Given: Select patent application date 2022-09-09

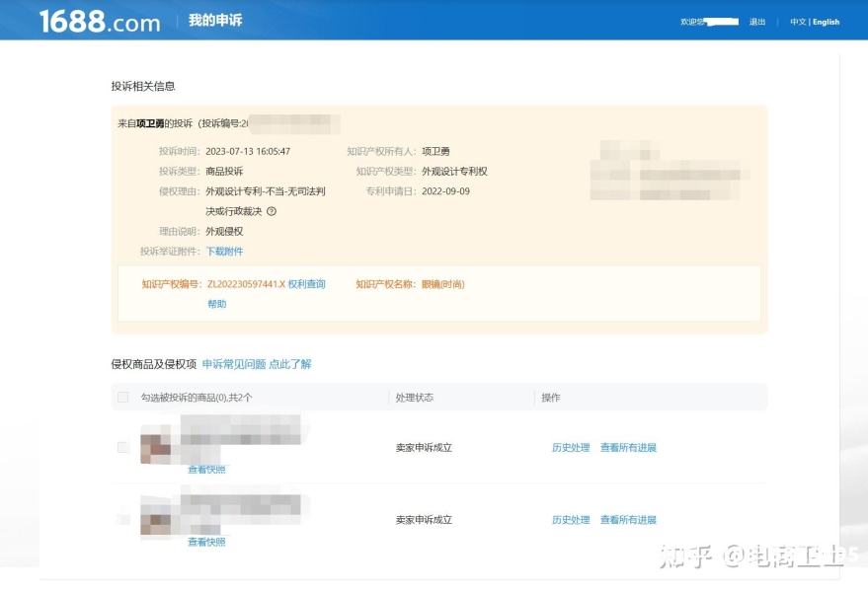Looking at the screenshot, I should coord(445,191).
